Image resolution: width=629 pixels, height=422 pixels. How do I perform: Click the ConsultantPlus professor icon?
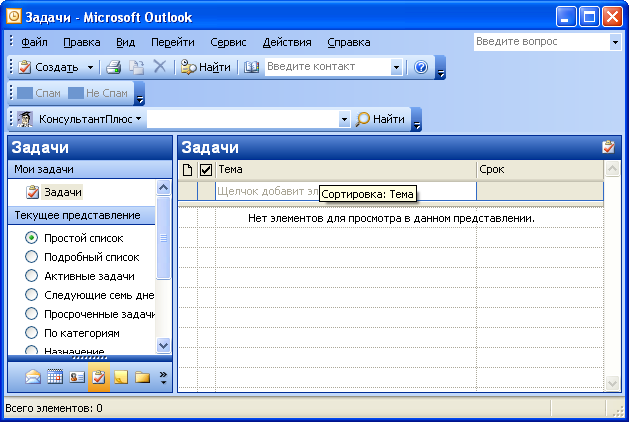coord(25,119)
